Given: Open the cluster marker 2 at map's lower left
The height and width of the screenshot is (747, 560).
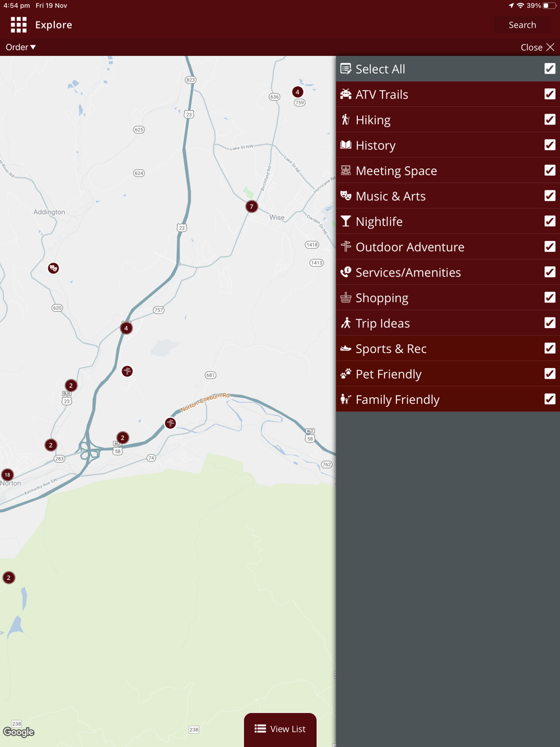Looking at the screenshot, I should pyautogui.click(x=8, y=577).
